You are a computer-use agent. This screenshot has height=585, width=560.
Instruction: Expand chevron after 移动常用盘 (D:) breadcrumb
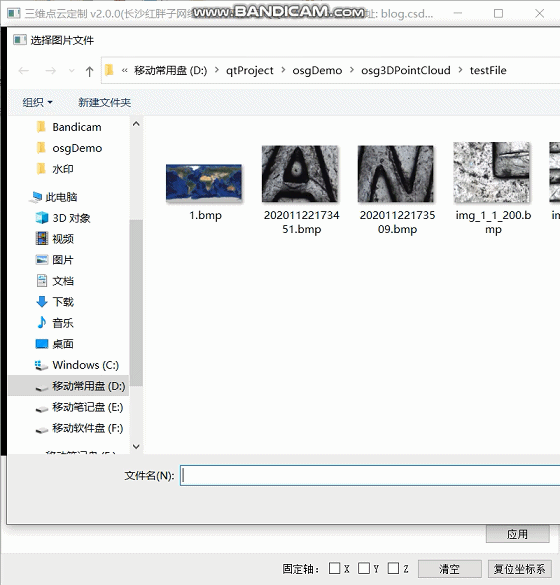point(217,70)
